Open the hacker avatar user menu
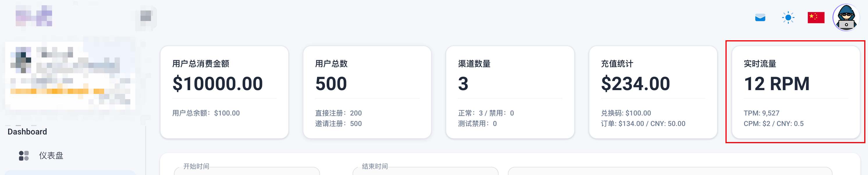The image size is (868, 175). coord(846,17)
